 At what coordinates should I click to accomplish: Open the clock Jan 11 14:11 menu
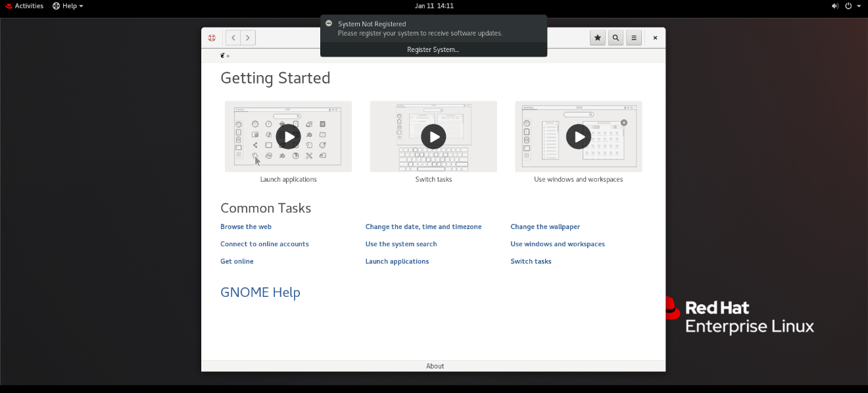pos(434,6)
